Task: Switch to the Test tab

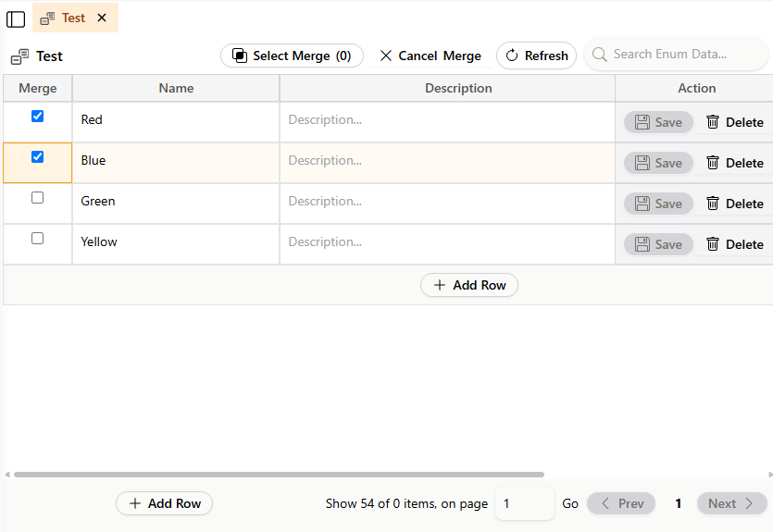Action: 75,18
